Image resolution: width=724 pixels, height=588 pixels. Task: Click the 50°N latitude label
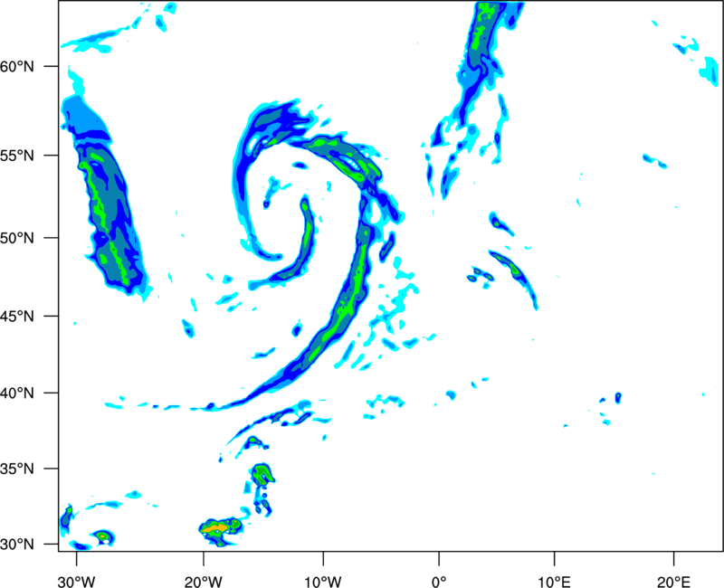click(x=17, y=238)
